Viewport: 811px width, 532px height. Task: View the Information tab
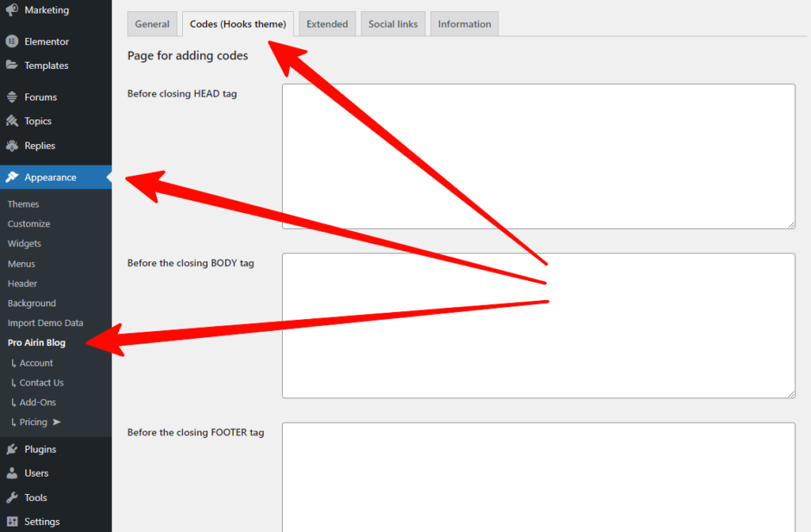coord(464,24)
